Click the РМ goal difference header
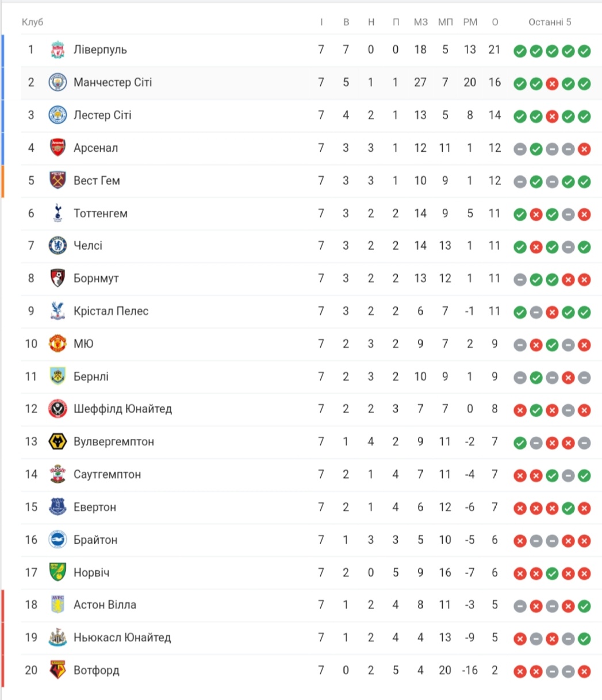The image size is (602, 700). coord(470,22)
